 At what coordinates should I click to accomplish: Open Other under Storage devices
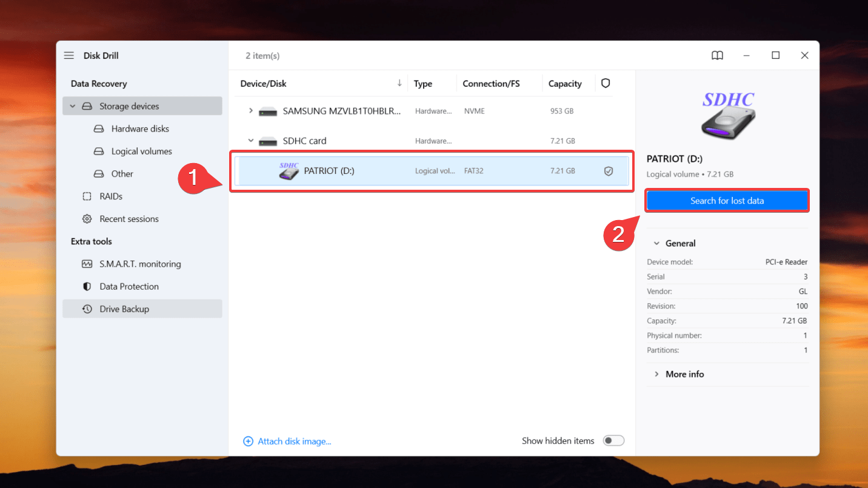122,173
